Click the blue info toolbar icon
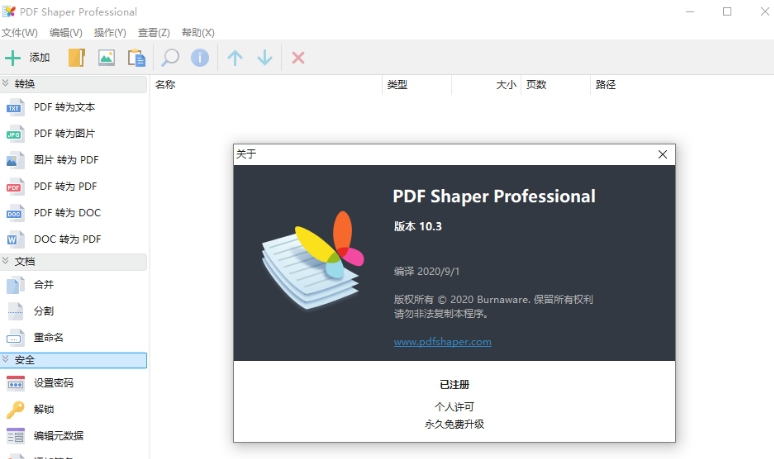 coord(200,58)
